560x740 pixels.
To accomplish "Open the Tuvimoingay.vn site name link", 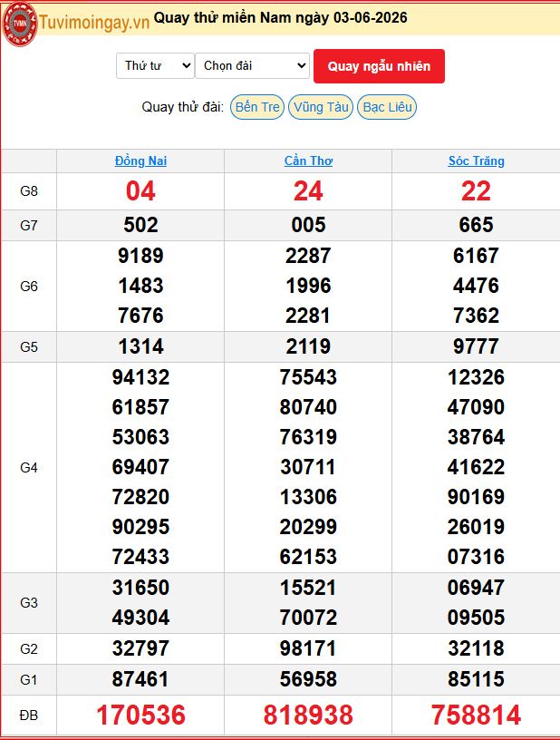I will click(x=94, y=23).
